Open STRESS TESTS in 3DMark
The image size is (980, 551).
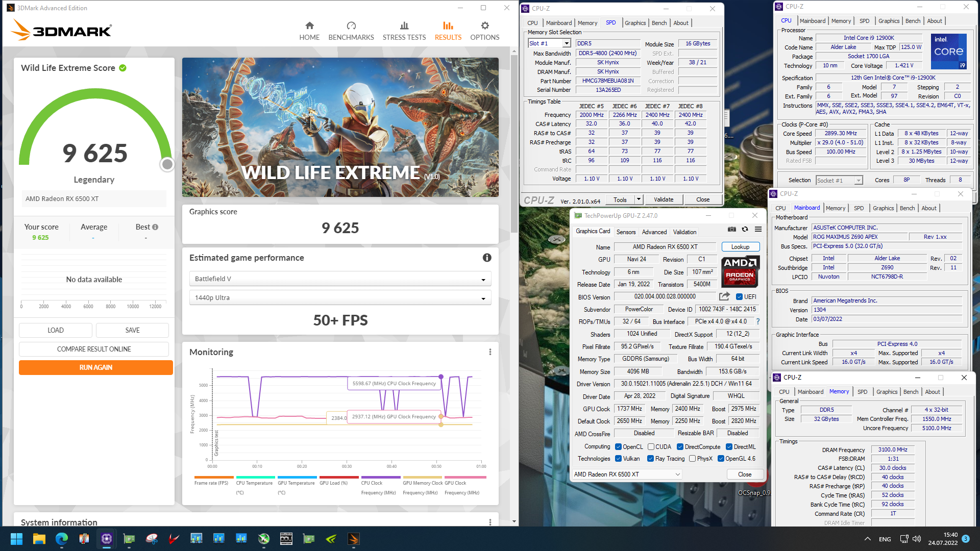(x=404, y=31)
